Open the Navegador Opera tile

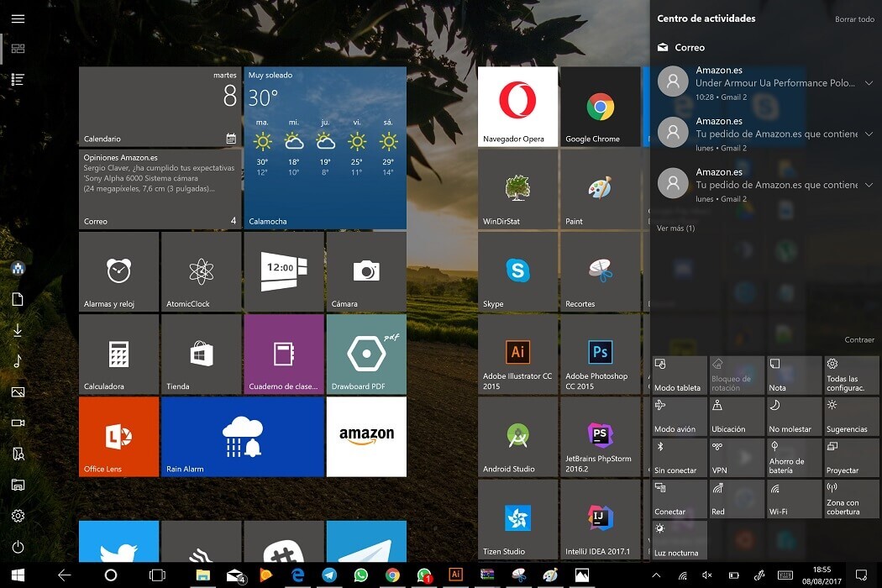(517, 107)
